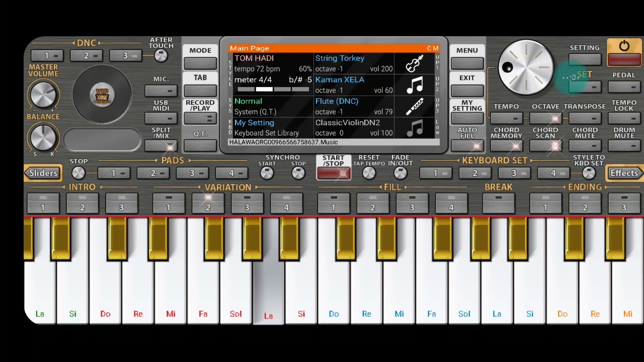The width and height of the screenshot is (644, 362).
Task: Open My Setting
Action: click(x=467, y=118)
